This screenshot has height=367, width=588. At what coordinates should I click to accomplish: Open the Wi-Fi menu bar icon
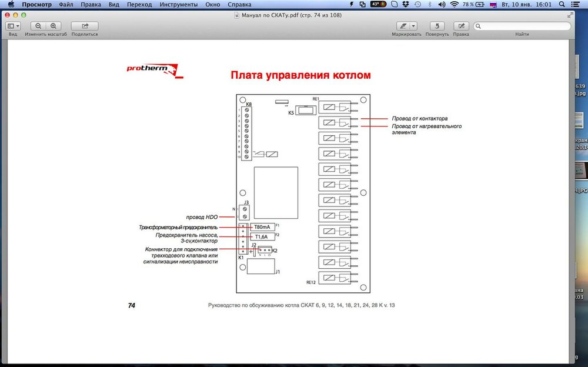455,5
